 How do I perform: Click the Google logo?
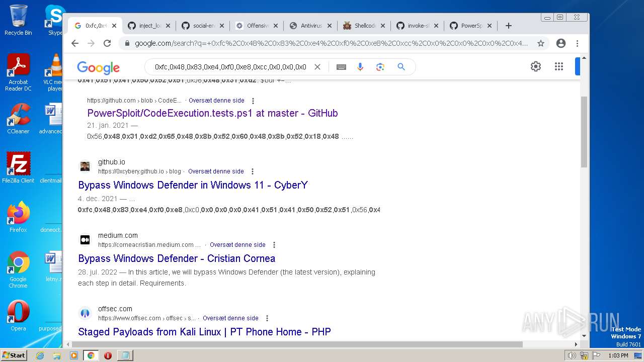[x=98, y=67]
